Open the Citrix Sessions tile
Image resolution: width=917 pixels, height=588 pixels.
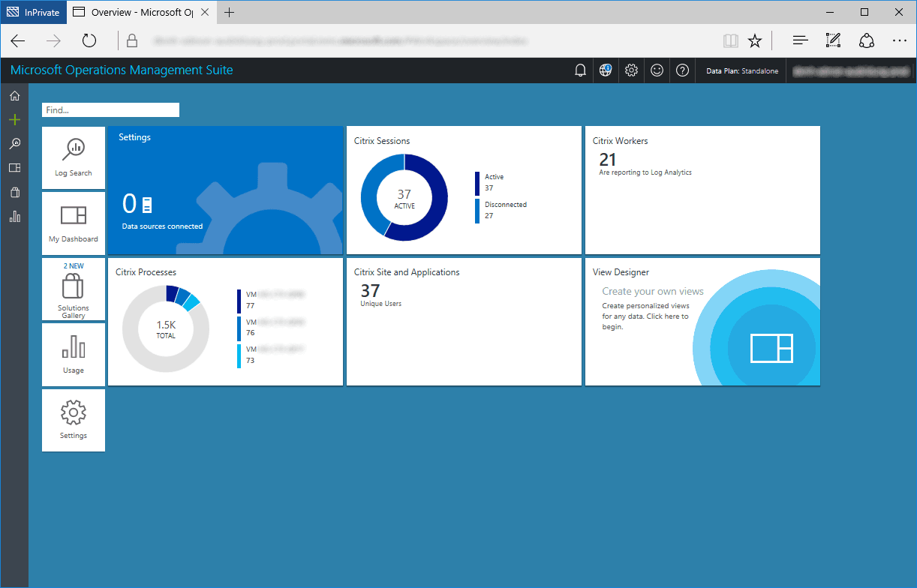pos(464,190)
